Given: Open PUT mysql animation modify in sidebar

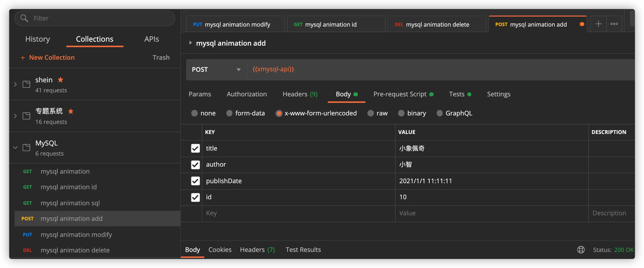Looking at the screenshot, I should (97, 235).
